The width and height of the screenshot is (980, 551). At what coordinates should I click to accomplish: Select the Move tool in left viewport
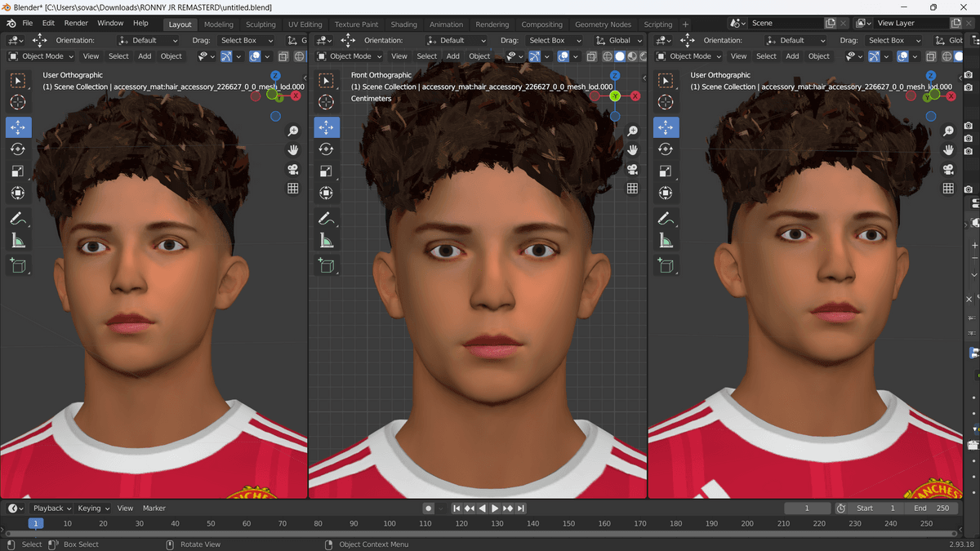point(18,127)
